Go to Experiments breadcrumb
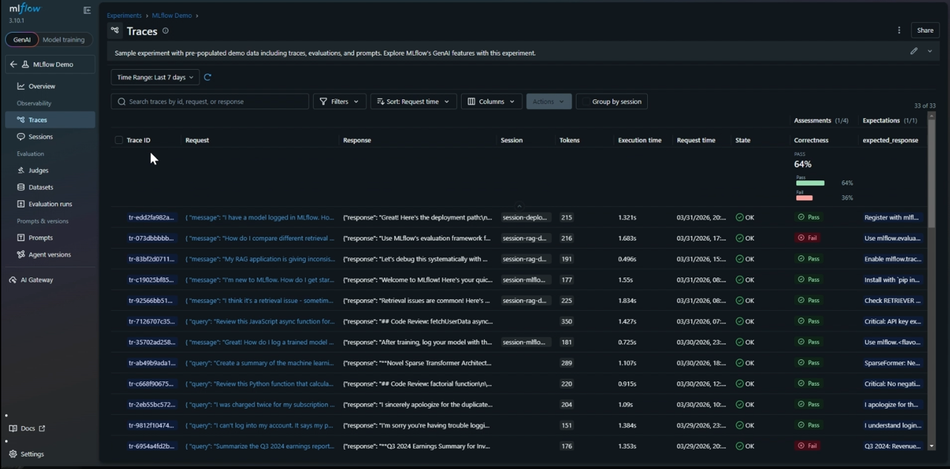Image resolution: width=950 pixels, height=469 pixels. [124, 16]
